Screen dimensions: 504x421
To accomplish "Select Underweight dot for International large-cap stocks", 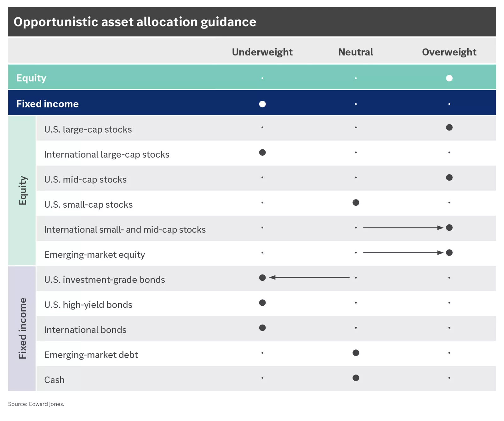I will (x=262, y=153).
